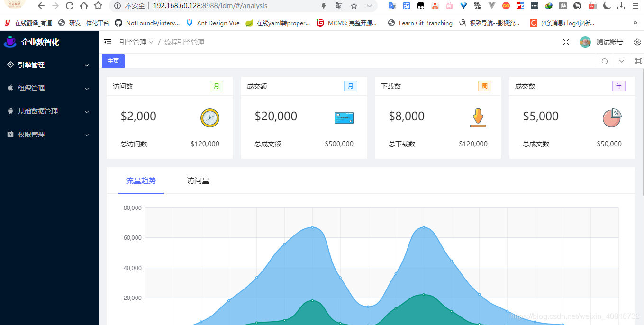Open the 在线yaml转proper... bookmark
Screen dimensions: 644x325
pos(278,23)
